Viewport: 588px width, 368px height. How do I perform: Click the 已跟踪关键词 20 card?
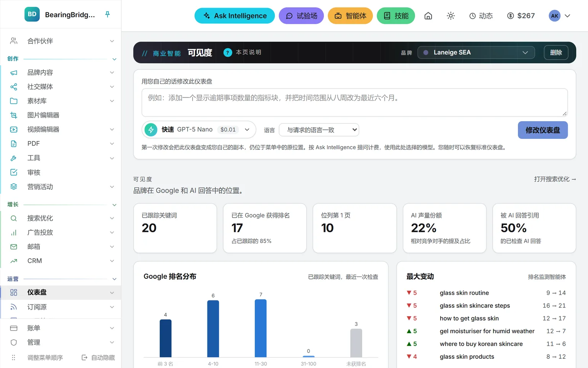click(175, 228)
